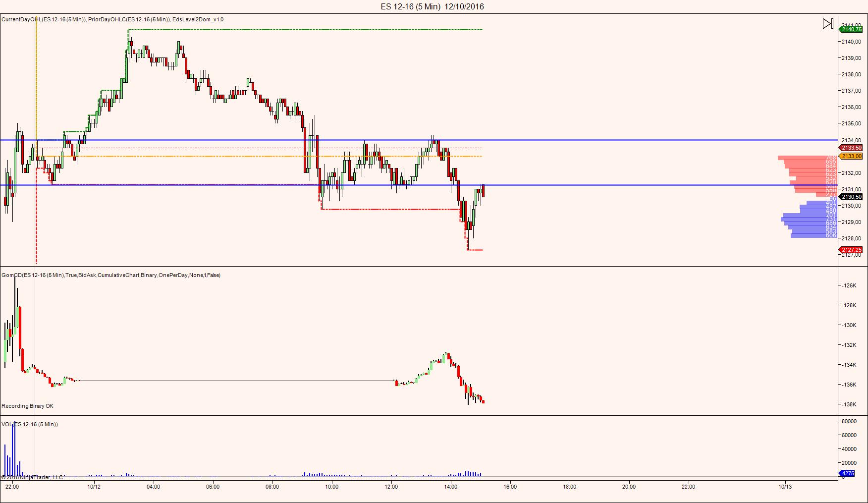
Task: Select the green dashed day-high line
Action: (x=305, y=30)
